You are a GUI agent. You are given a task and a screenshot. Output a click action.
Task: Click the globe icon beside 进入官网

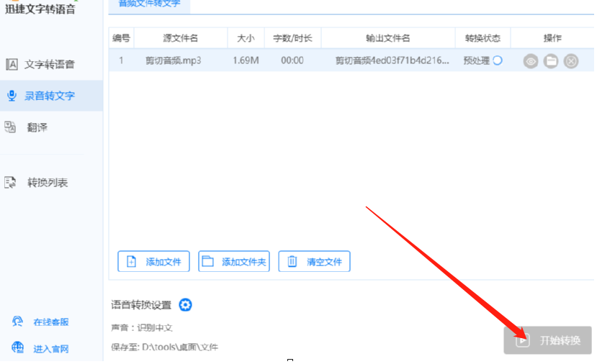[17, 347]
